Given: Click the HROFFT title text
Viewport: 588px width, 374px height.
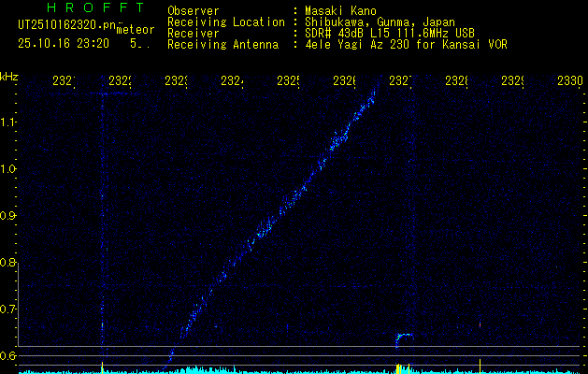Looking at the screenshot, I should pyautogui.click(x=95, y=7).
